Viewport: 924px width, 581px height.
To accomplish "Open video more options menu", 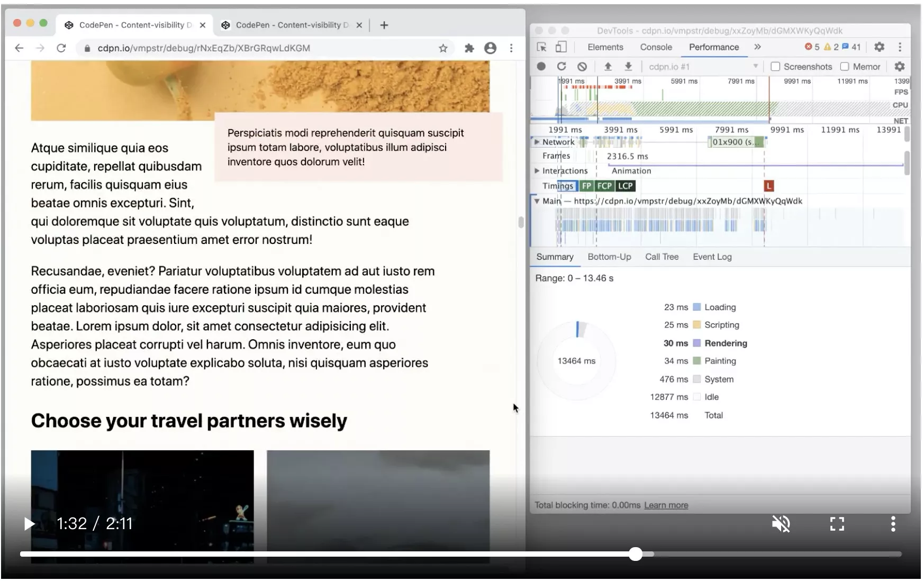I will click(893, 524).
